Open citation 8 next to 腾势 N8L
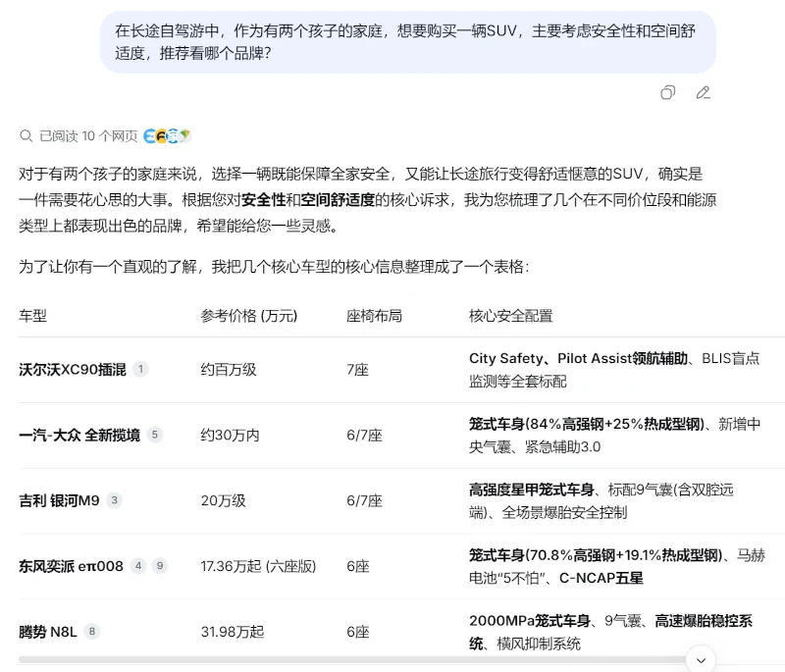This screenshot has width=785, height=672. pyautogui.click(x=90, y=631)
